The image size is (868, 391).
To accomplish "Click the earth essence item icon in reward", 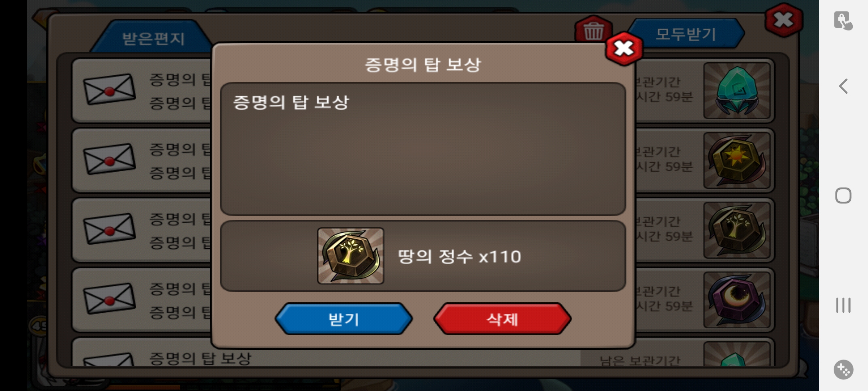I will (x=350, y=256).
